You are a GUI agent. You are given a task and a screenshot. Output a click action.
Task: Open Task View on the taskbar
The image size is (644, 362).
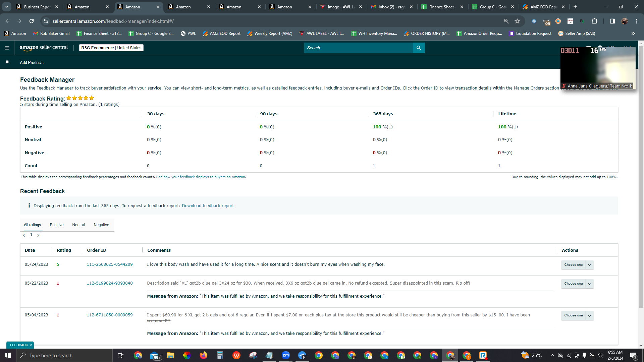[121, 355]
